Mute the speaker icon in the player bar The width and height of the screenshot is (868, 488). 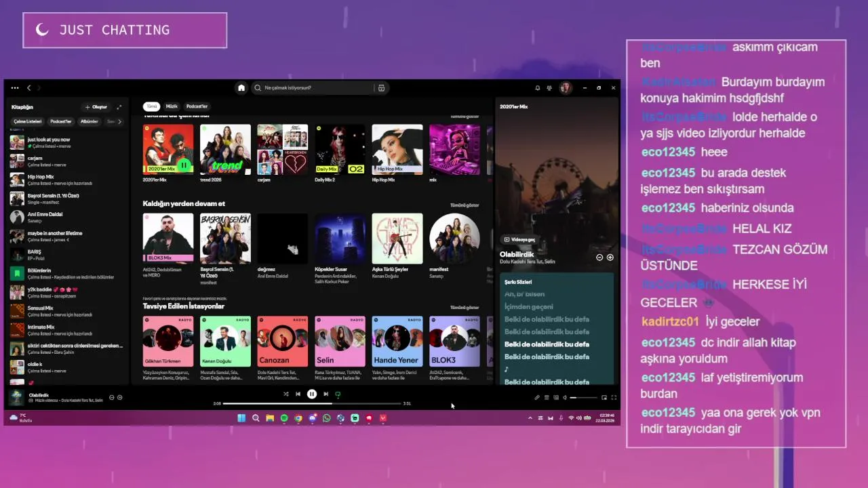[565, 398]
